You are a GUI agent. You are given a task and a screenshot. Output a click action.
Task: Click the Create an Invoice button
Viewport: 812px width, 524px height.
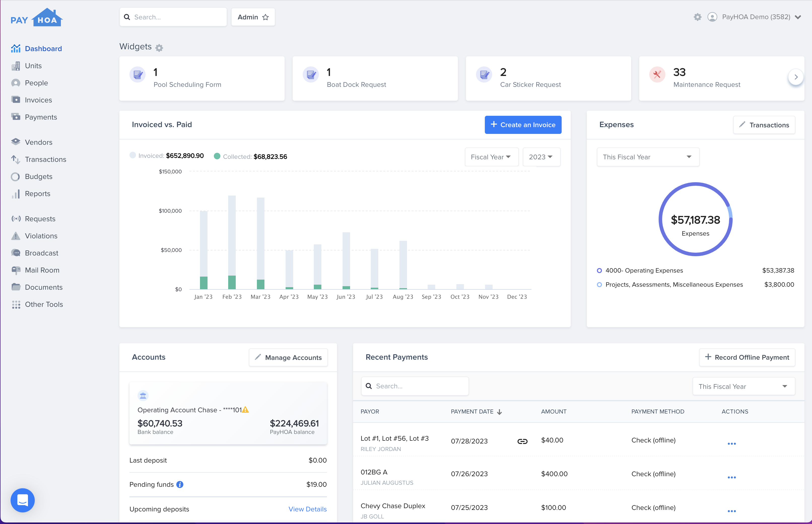(x=523, y=125)
